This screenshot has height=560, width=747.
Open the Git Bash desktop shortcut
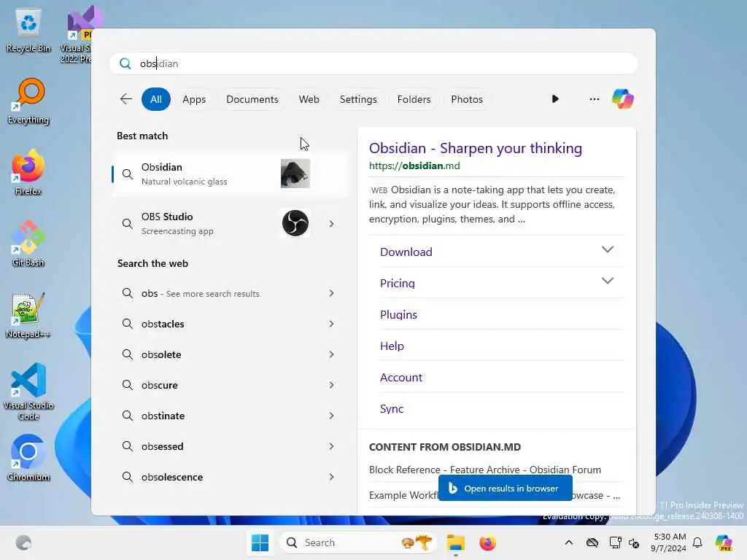pyautogui.click(x=28, y=244)
